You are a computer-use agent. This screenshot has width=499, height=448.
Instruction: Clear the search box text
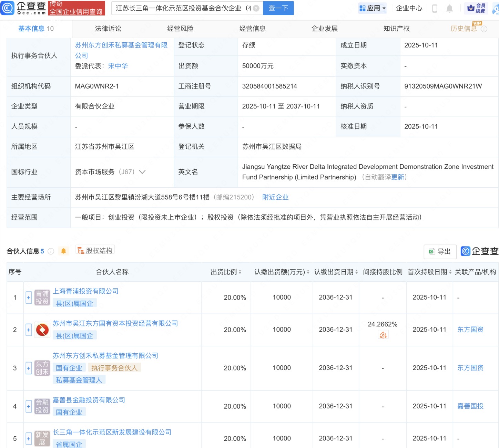pos(256,8)
